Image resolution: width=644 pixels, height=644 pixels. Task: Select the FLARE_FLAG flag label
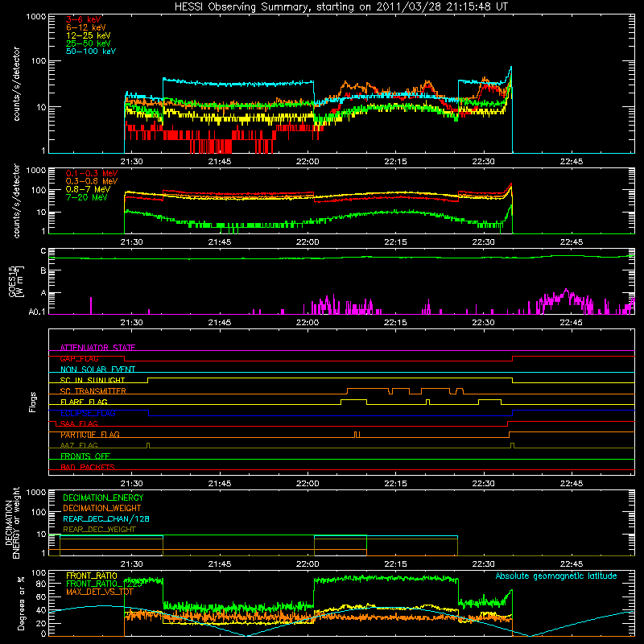84,402
